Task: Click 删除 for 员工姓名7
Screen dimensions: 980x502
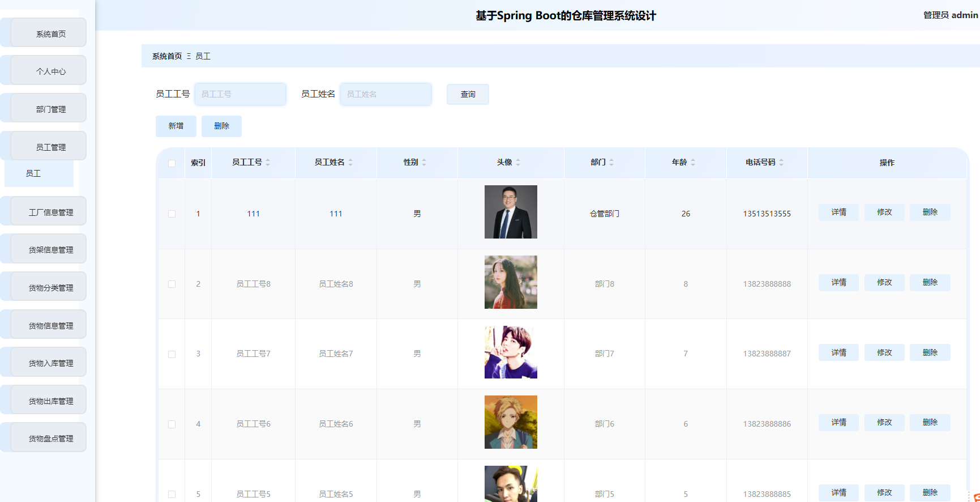Action: pos(930,352)
